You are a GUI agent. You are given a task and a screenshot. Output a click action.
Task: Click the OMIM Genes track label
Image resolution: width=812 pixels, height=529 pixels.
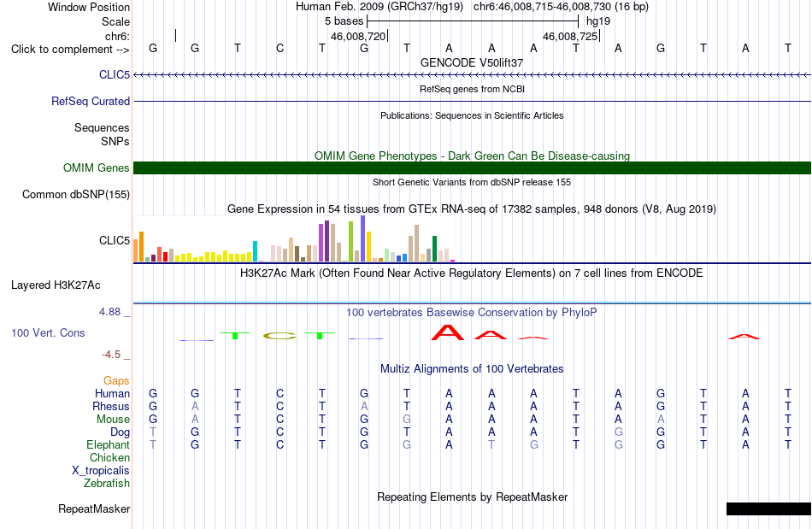(96, 168)
